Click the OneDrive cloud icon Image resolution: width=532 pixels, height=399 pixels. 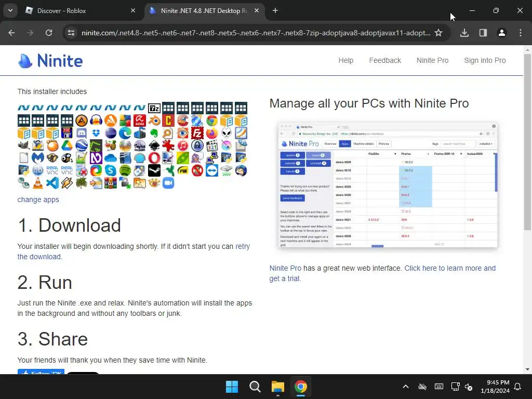point(111,158)
